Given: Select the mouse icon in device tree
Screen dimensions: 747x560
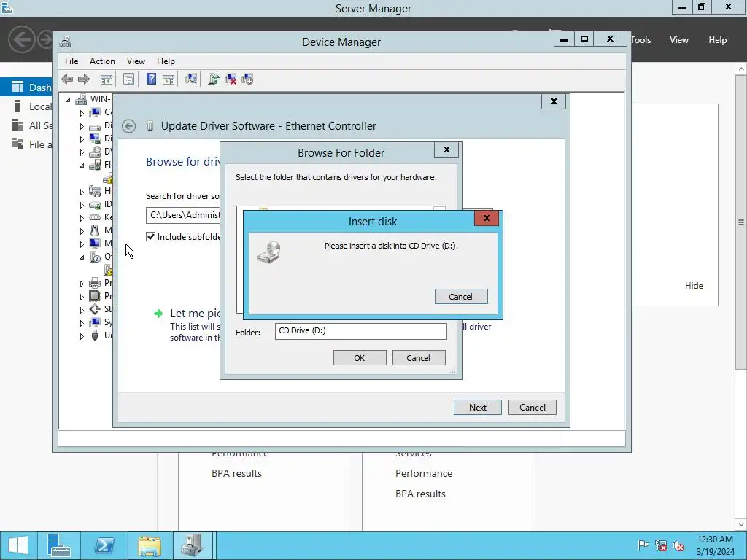Looking at the screenshot, I should 95,230.
